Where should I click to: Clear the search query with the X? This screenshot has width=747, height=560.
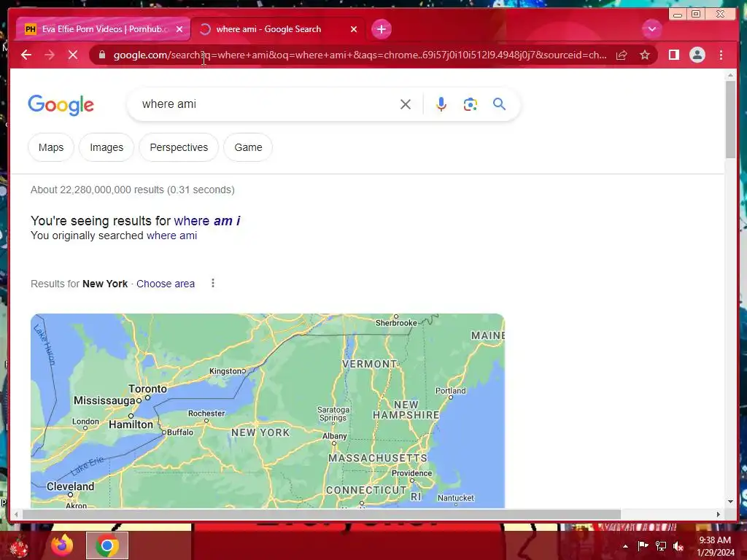[x=406, y=104]
